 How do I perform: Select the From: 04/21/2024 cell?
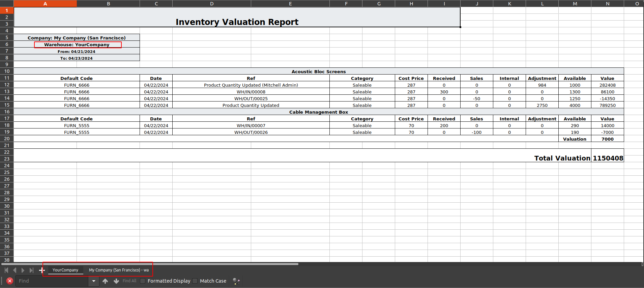(77, 51)
